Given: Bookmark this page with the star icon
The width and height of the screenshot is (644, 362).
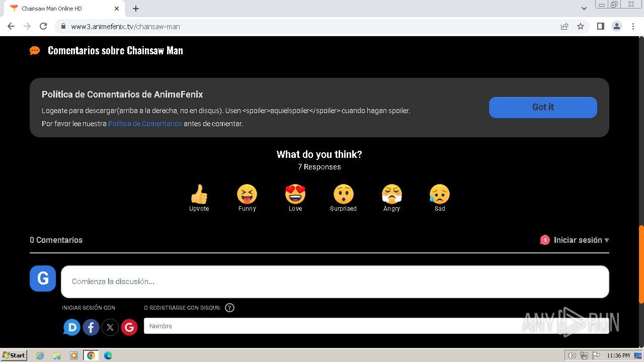Looking at the screenshot, I should click(x=581, y=26).
